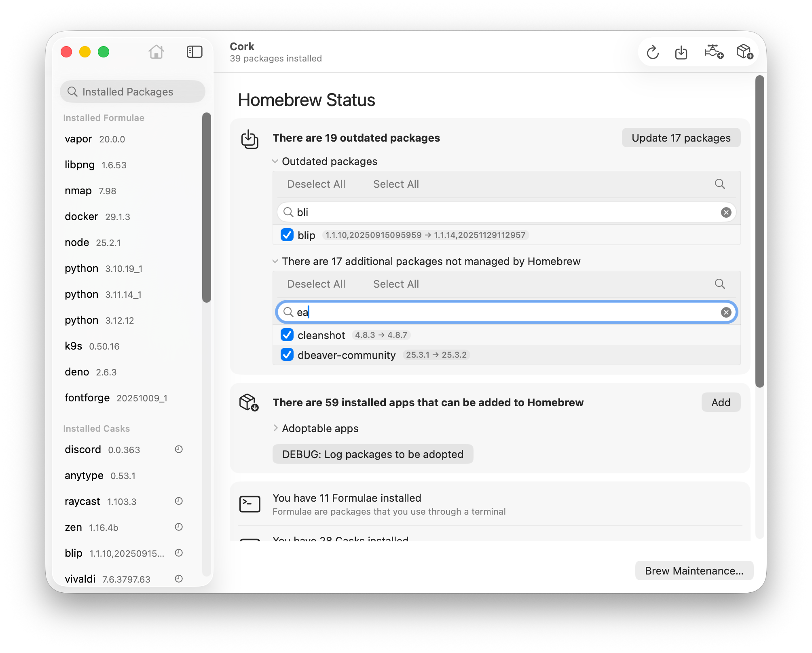Click the upgrade packages download toolbar icon

click(681, 52)
